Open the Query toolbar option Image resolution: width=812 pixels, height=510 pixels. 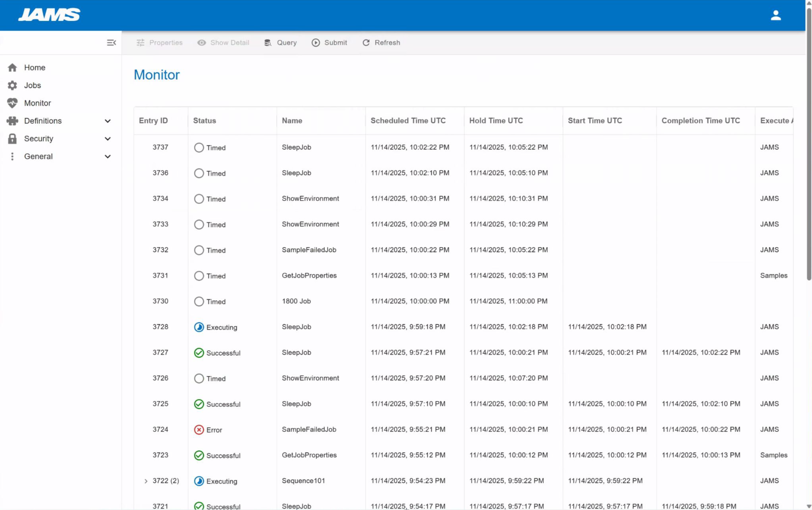280,43
